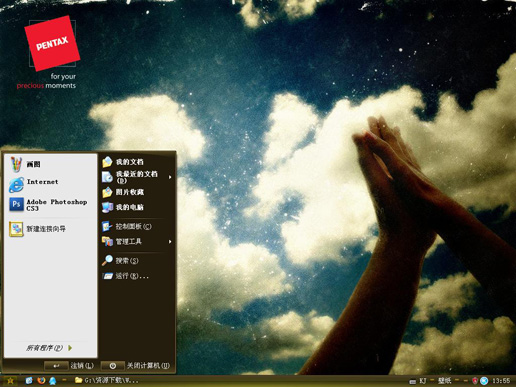Viewport: 516px width, 387px height.
Task: Open QQ penguin icon in quick launch
Action: click(53, 380)
